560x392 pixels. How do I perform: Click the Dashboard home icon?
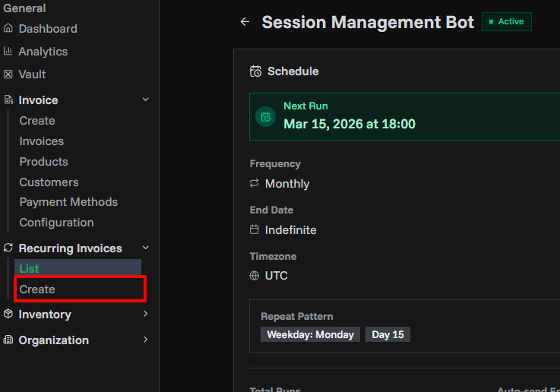[x=8, y=29]
